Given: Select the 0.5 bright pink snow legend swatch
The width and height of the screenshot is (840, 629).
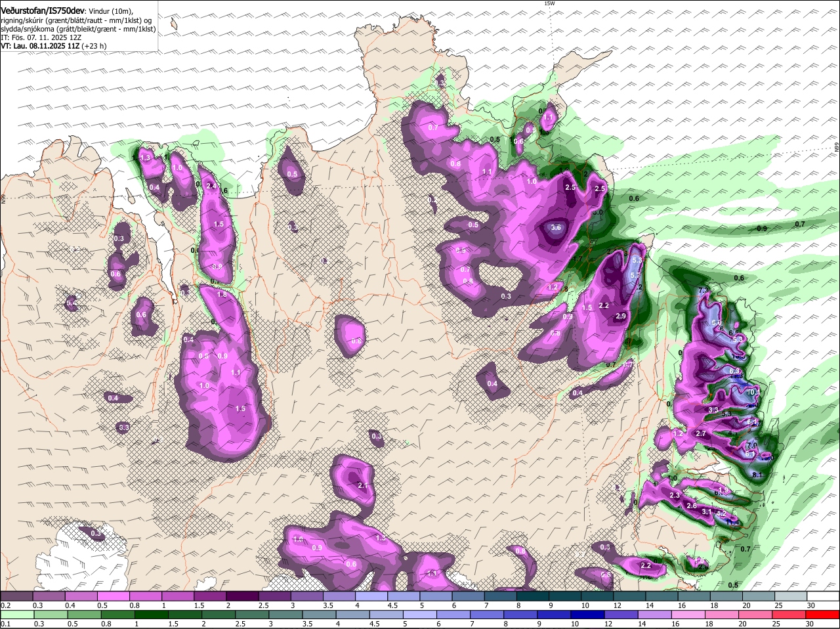Looking at the screenshot, I should (x=113, y=596).
